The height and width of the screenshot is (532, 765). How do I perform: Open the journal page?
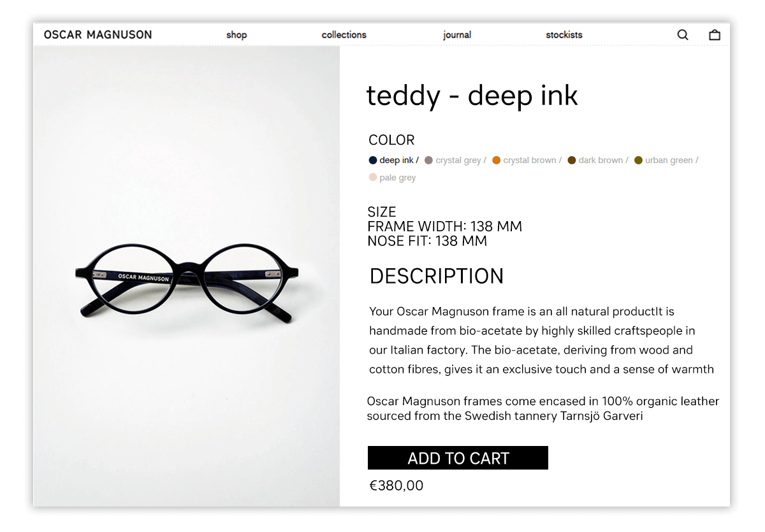457,35
